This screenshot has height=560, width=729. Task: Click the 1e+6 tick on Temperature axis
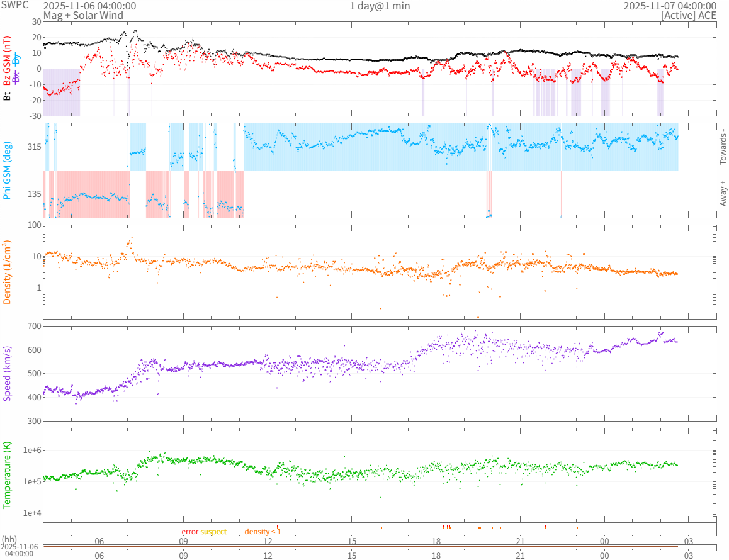tap(31, 451)
